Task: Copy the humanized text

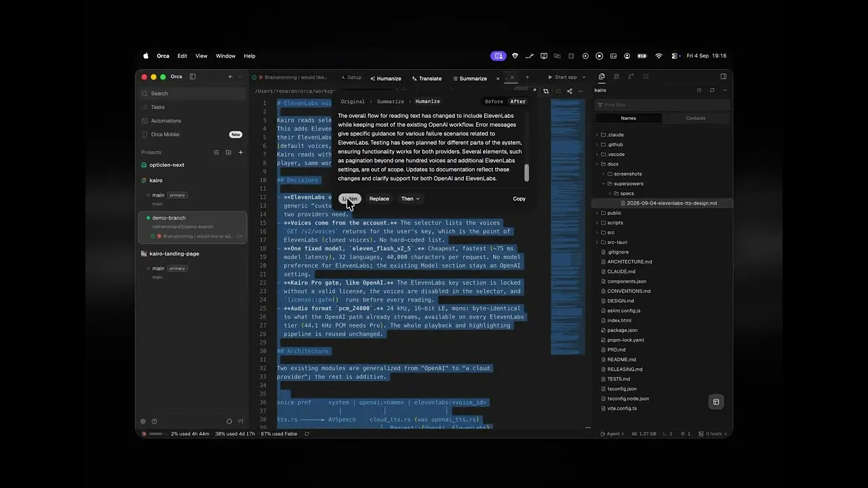Action: [x=519, y=199]
